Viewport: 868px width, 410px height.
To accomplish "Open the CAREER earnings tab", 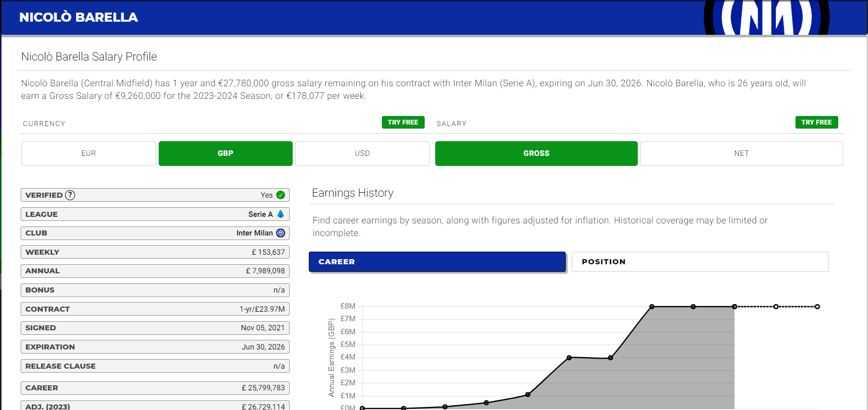I will pyautogui.click(x=437, y=262).
